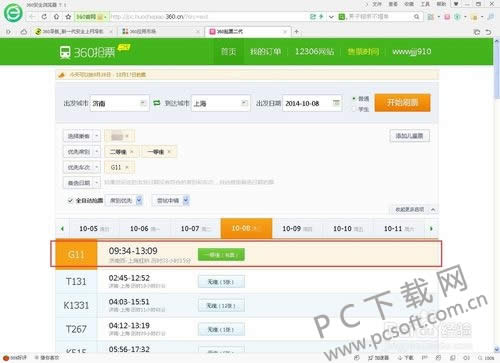This screenshot has height=363, width=500.
Task: Reload page with browser refresh icon
Action: [44, 16]
